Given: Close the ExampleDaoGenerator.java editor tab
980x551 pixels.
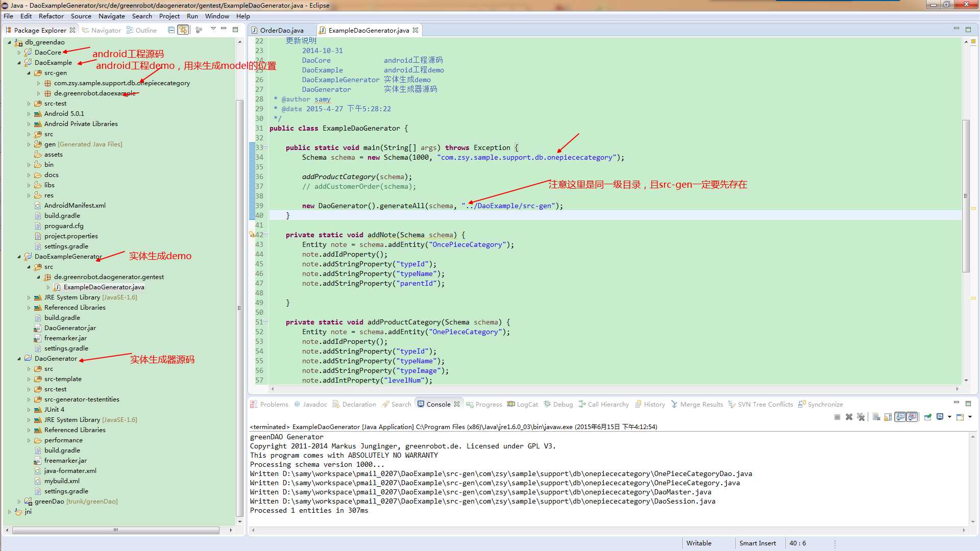Looking at the screenshot, I should pos(415,30).
